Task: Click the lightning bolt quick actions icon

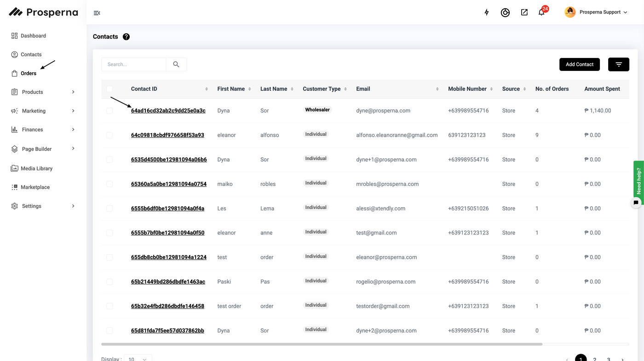Action: pos(487,12)
